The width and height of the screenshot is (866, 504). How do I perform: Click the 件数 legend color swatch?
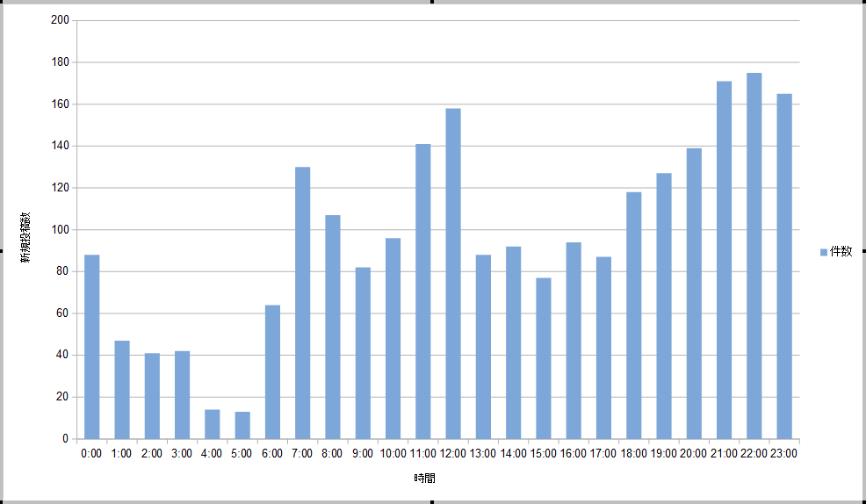[824, 252]
